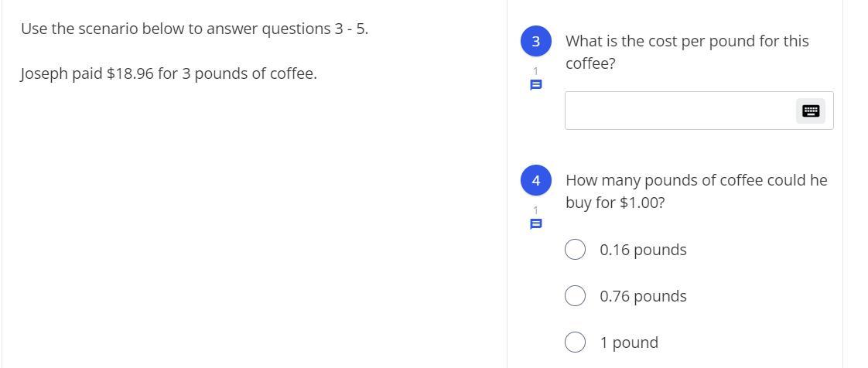Click the 'Use the scenario below' instruction line
Viewport: 868px width, 368px height.
pyautogui.click(x=194, y=29)
